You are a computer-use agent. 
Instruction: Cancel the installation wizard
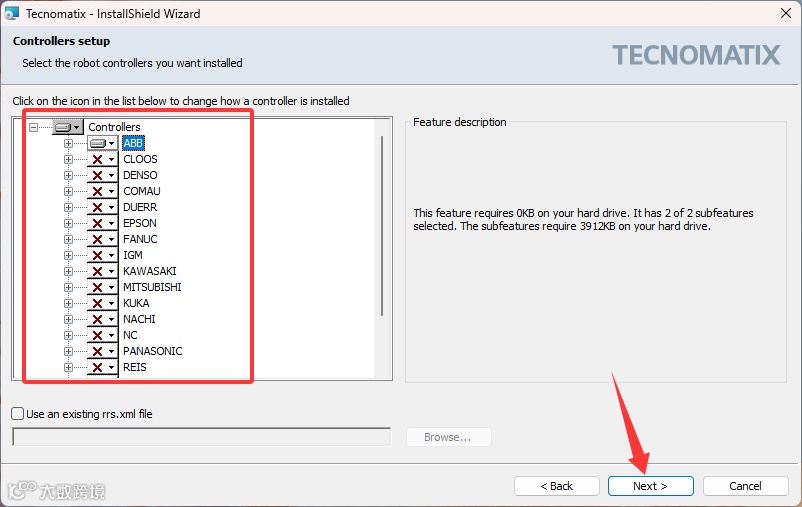(746, 486)
